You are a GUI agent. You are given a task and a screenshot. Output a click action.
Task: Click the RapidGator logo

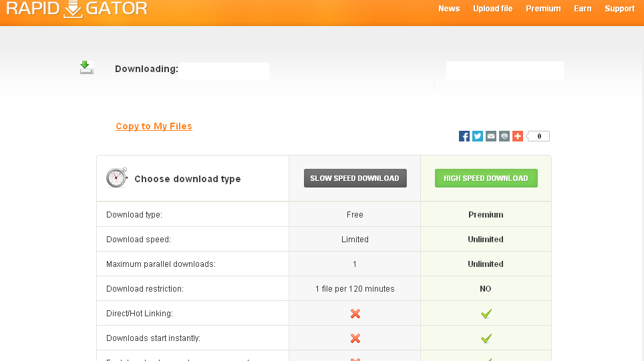(77, 9)
